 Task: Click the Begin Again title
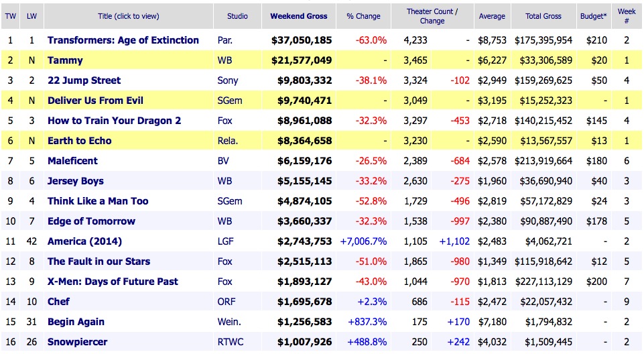tap(76, 322)
